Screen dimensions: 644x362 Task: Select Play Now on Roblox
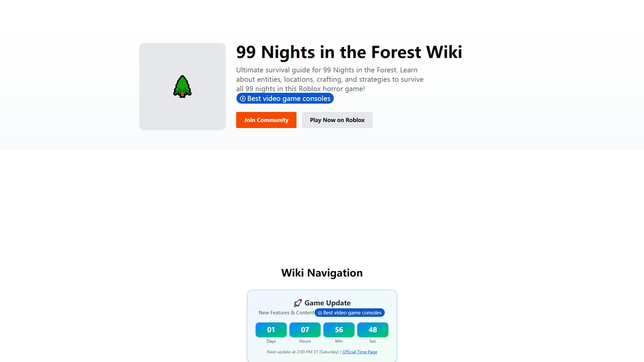coord(337,120)
